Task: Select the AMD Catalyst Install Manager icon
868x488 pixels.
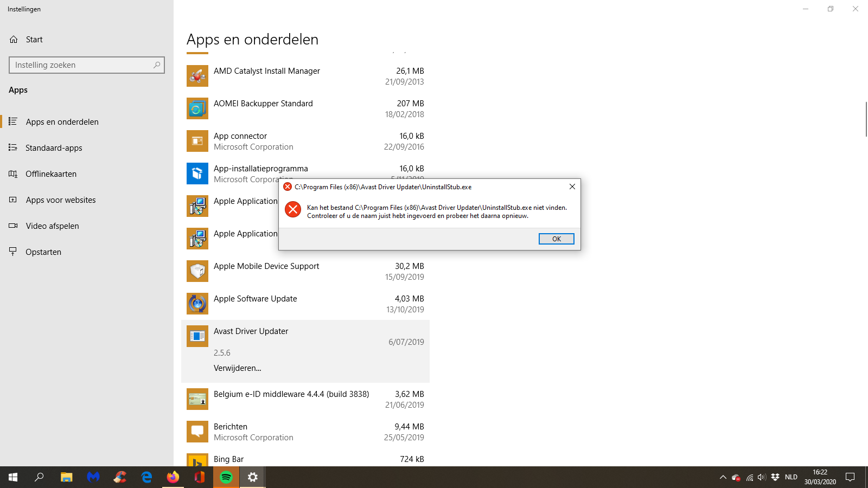Action: coord(197,76)
